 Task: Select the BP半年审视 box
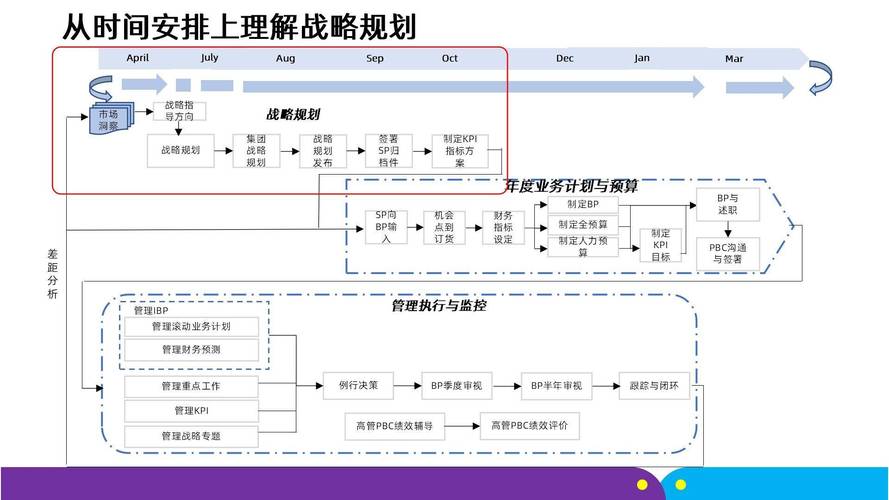(x=556, y=386)
